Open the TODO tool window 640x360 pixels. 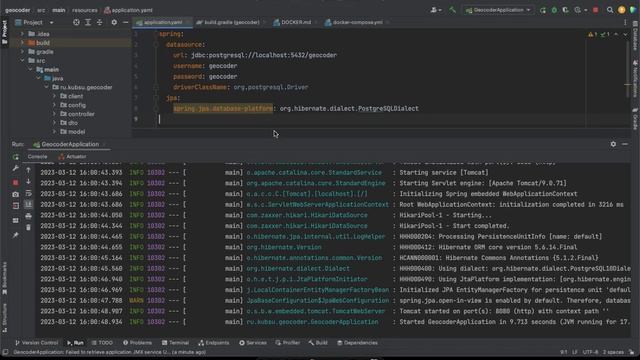click(x=102, y=343)
